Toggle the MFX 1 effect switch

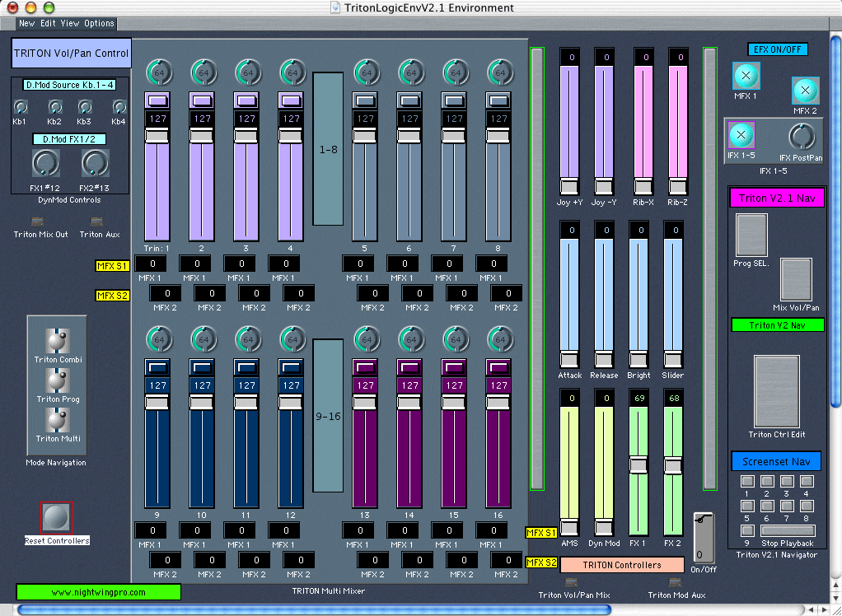click(x=746, y=77)
